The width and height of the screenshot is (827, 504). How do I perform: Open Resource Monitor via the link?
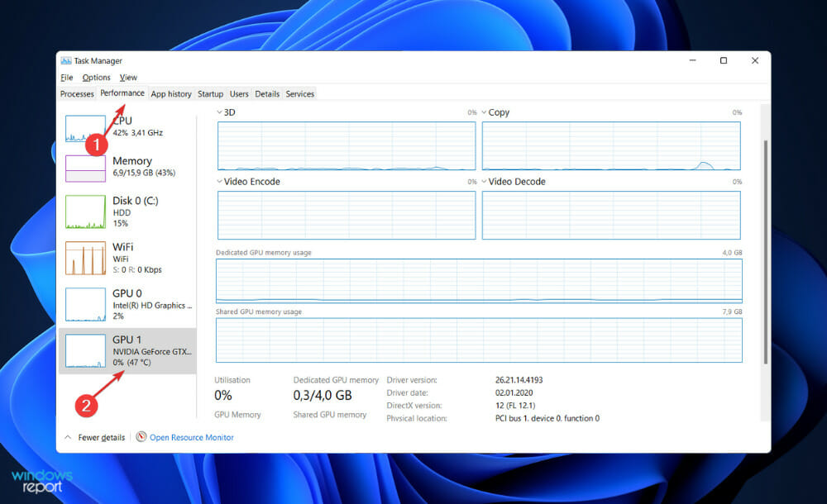point(191,437)
